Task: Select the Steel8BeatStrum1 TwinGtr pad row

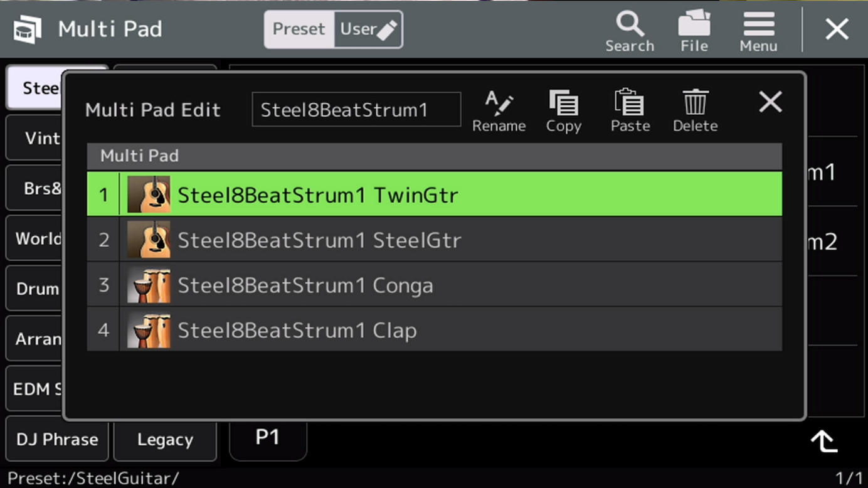Action: point(434,194)
